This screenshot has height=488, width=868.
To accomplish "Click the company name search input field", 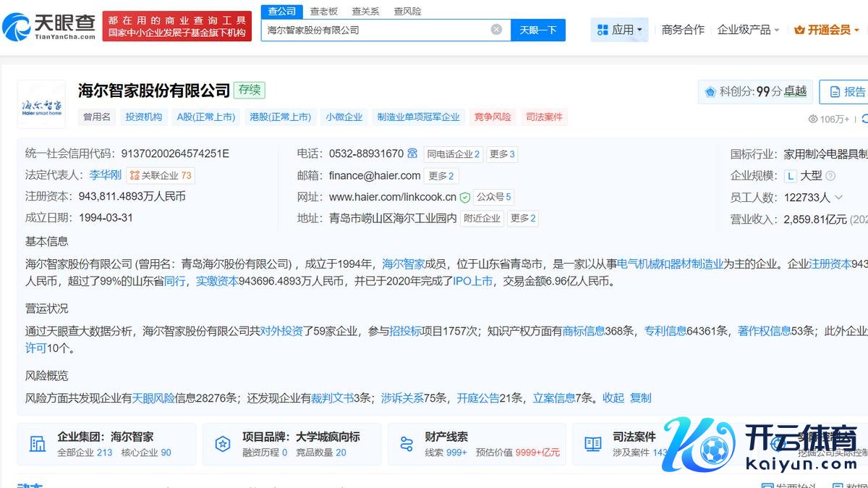I will pos(376,30).
